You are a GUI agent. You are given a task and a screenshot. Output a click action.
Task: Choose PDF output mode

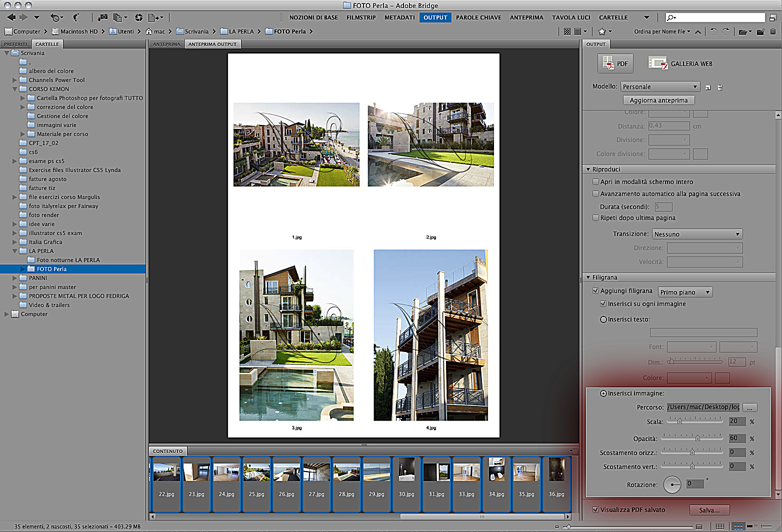[x=615, y=63]
